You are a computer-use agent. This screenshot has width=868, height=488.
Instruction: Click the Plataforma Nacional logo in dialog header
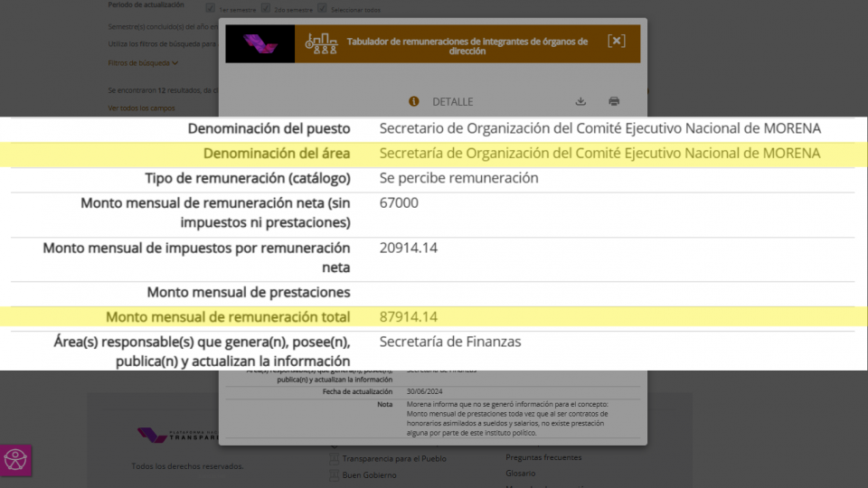point(259,43)
